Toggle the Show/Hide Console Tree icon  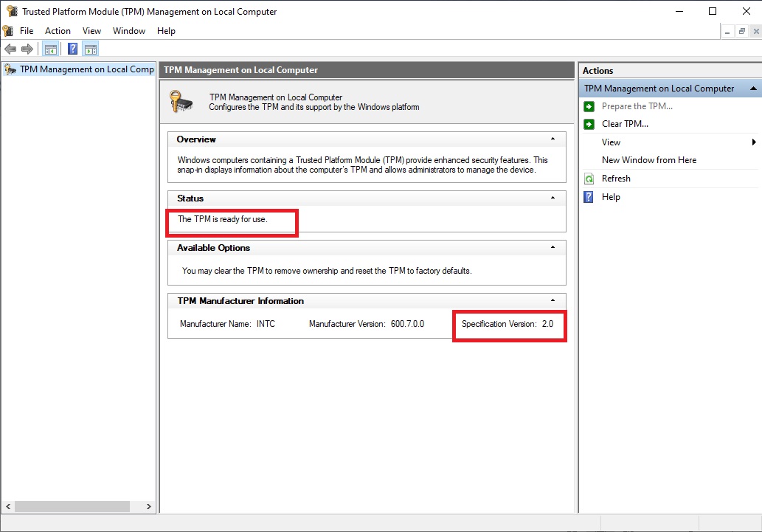(x=50, y=49)
